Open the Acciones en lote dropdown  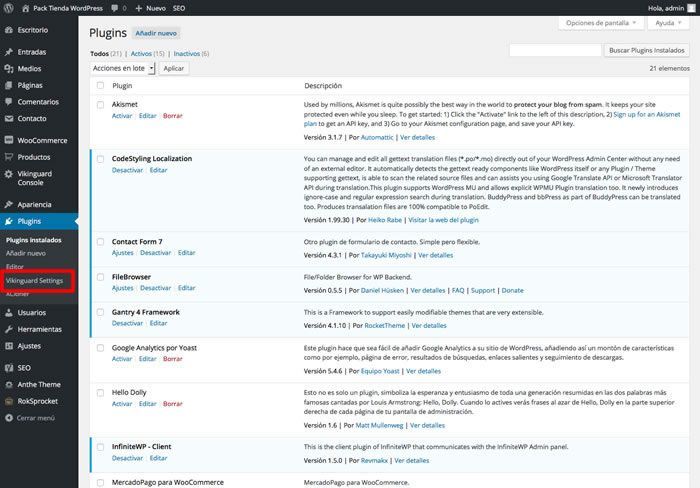(x=122, y=68)
